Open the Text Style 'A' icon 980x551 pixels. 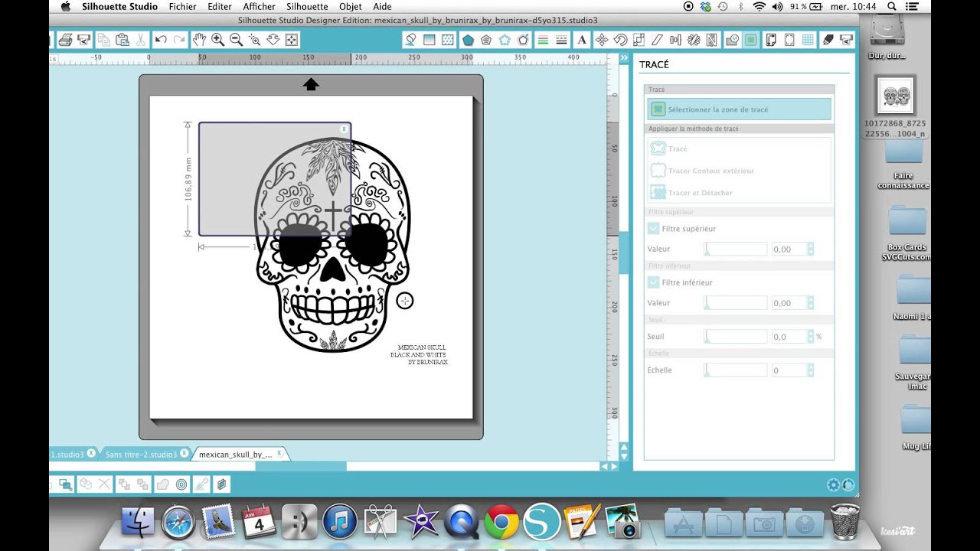582,40
